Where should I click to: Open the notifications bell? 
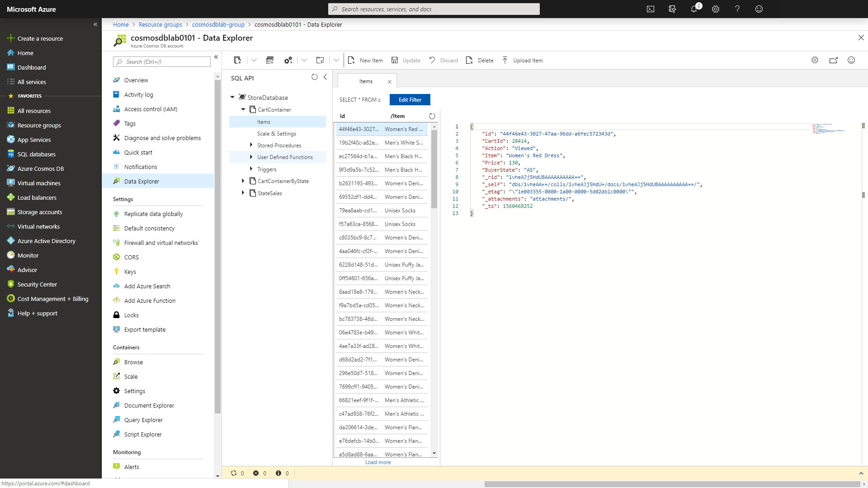click(x=694, y=9)
